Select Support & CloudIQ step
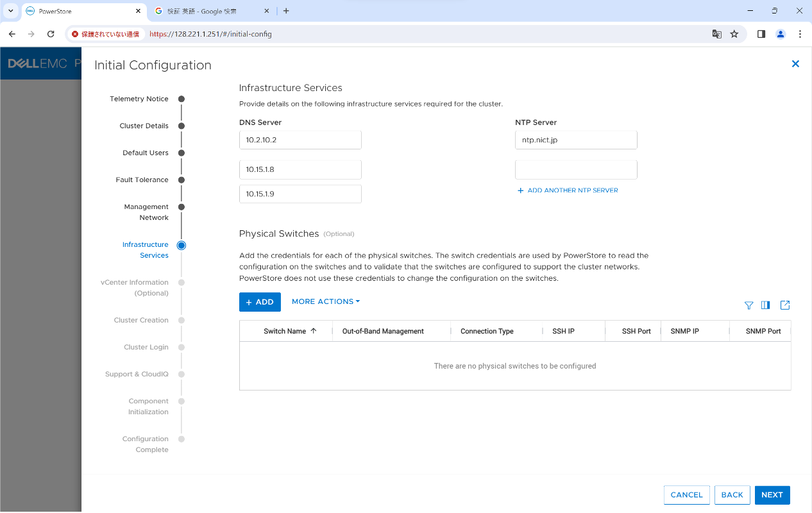812x513 pixels. point(137,374)
